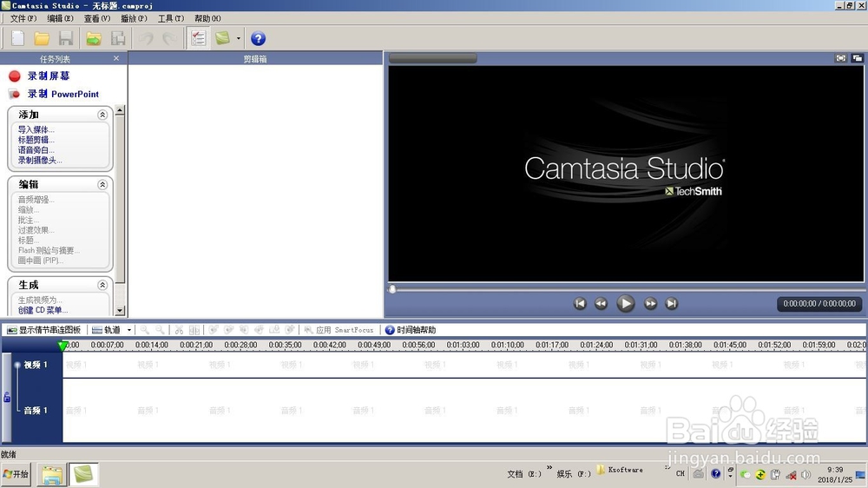
Task: Toggle full screen preview icon
Action: [841, 58]
